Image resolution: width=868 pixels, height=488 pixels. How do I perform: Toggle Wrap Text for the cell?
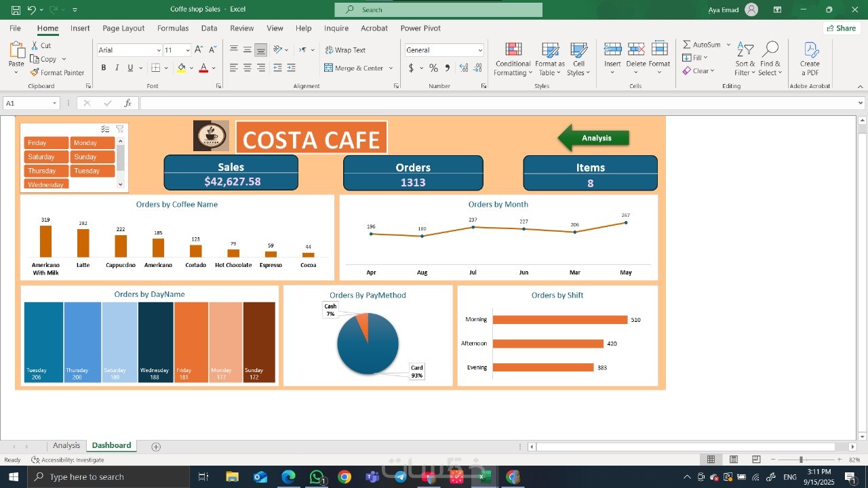[x=345, y=50]
